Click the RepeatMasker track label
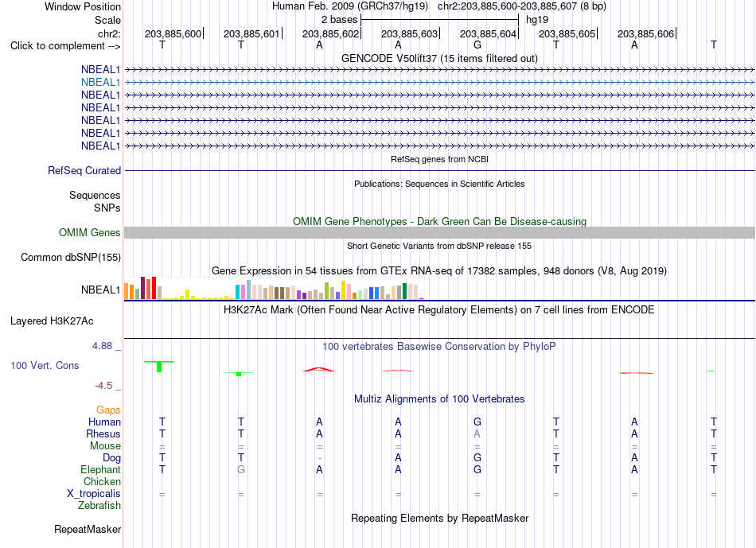The image size is (756, 548). point(88,529)
